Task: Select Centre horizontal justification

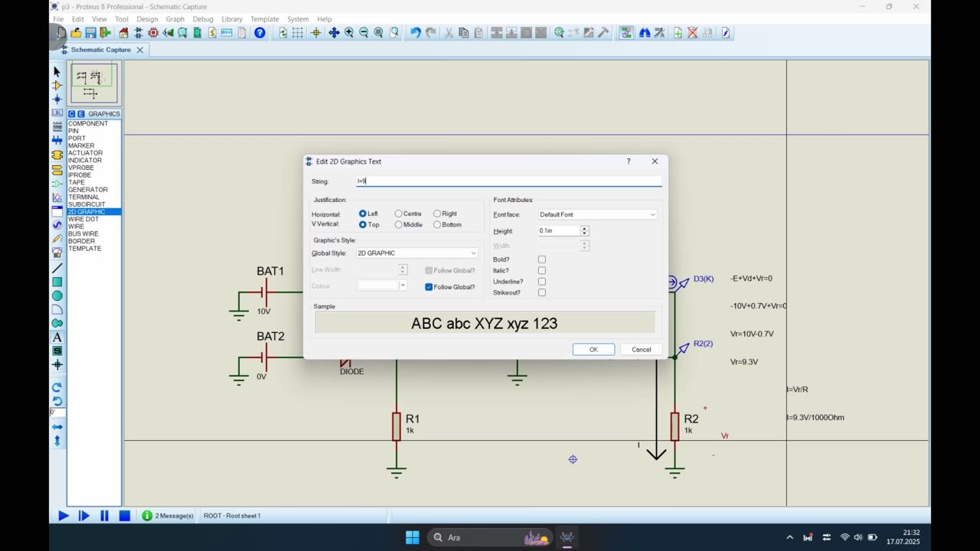Action: click(x=399, y=214)
